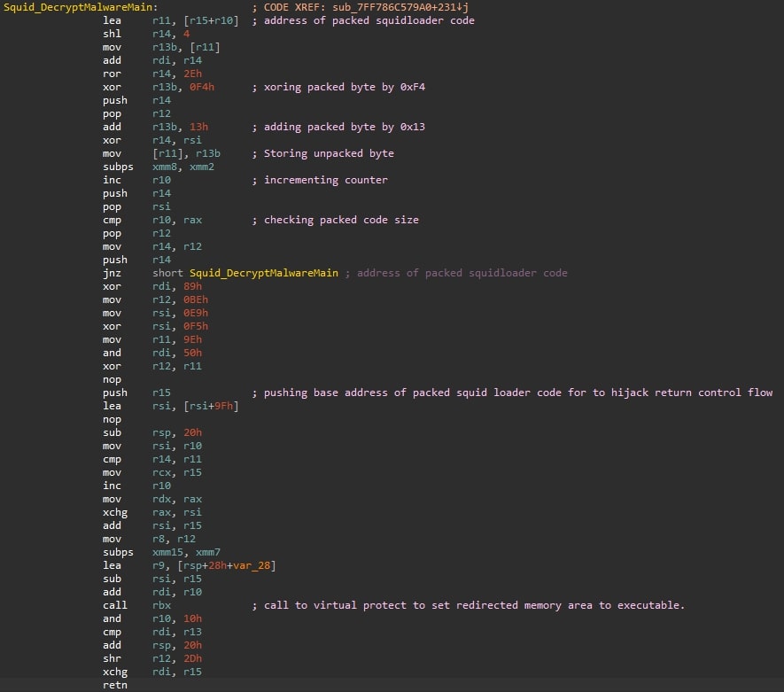Click the 'xor rdi, 89h' instruction
This screenshot has width=784, height=692.
152,286
